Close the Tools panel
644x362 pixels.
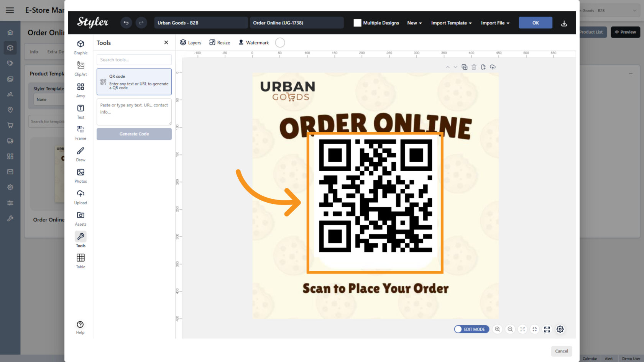point(166,43)
